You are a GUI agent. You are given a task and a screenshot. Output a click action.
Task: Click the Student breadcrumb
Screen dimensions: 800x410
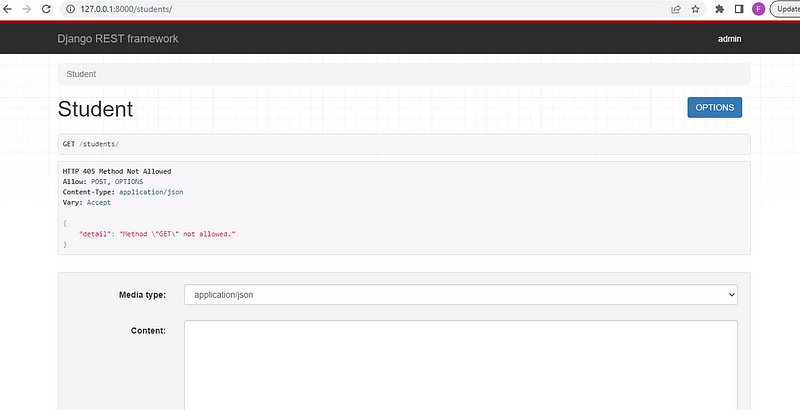click(81, 74)
